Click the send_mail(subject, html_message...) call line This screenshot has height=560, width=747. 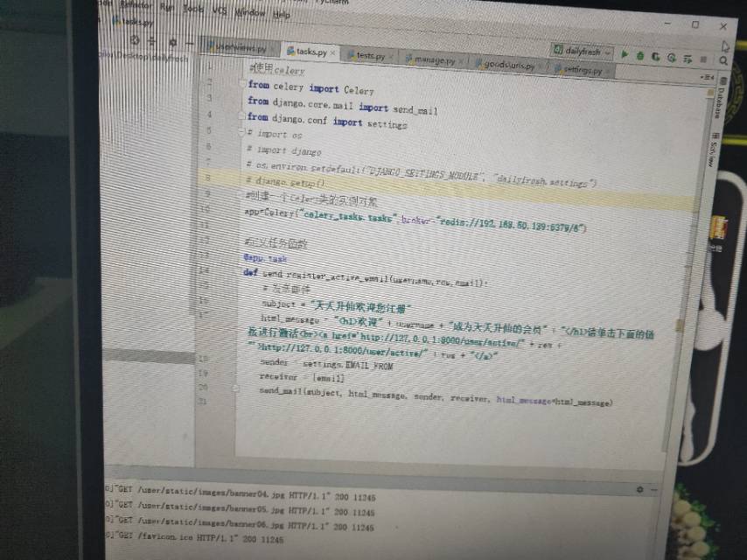tap(436, 396)
